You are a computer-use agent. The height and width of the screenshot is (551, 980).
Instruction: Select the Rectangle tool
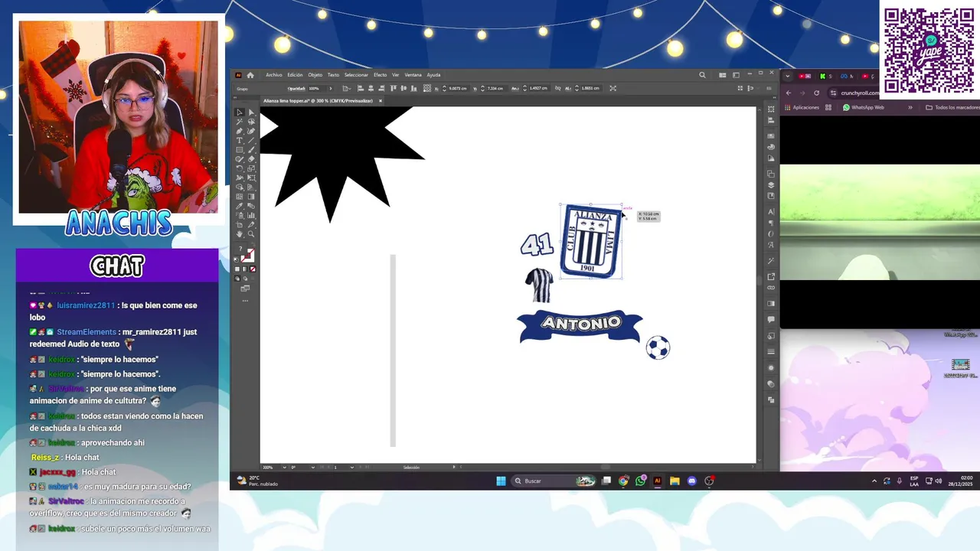point(240,149)
